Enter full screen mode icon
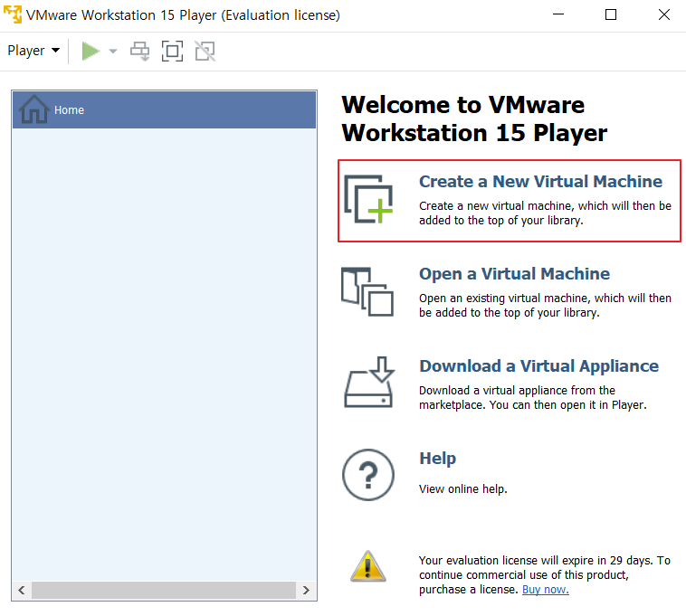 point(172,52)
